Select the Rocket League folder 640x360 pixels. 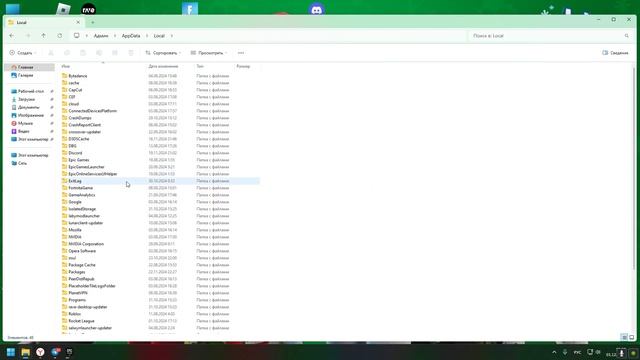(81, 321)
